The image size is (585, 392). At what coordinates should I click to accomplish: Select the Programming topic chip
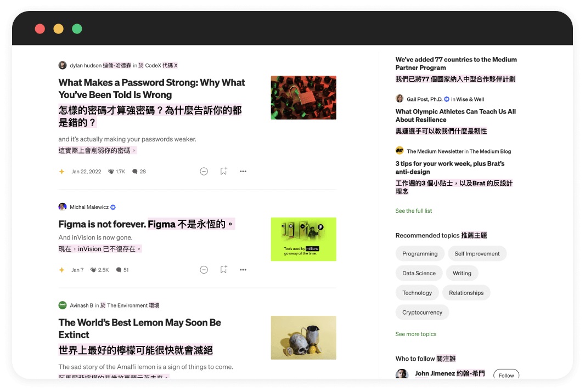(420, 253)
